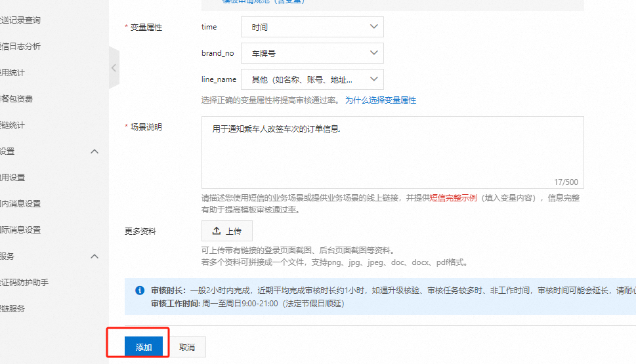The image size is (636, 364).
Task: Open 餐包资费 sidebar item
Action: (x=16, y=99)
